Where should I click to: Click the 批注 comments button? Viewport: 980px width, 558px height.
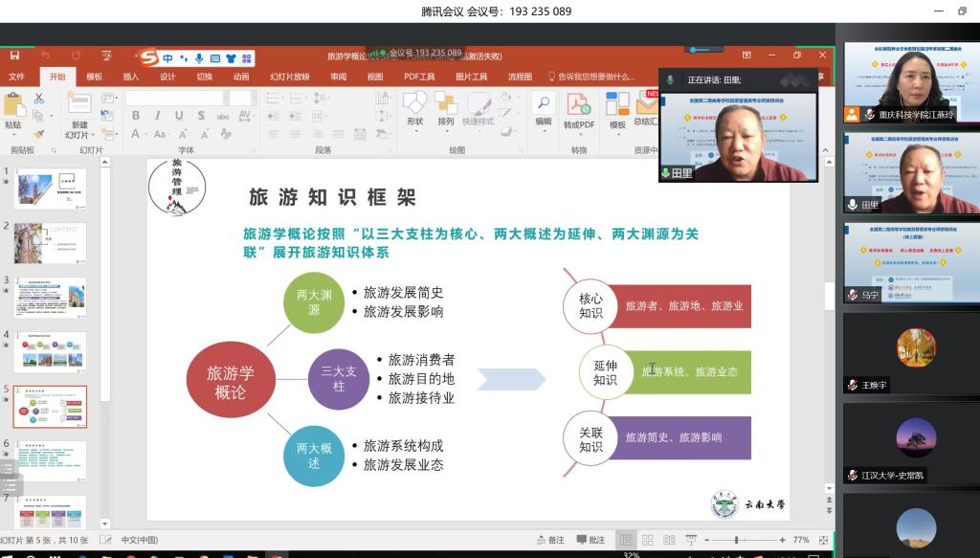coord(590,540)
